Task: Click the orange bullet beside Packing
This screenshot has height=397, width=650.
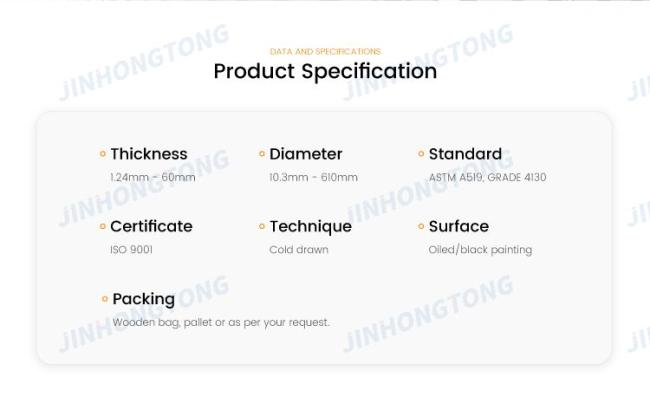Action: (105, 299)
